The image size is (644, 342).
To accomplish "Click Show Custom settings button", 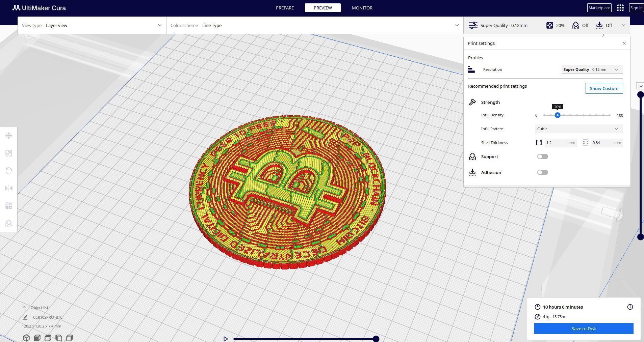I will click(x=604, y=88).
